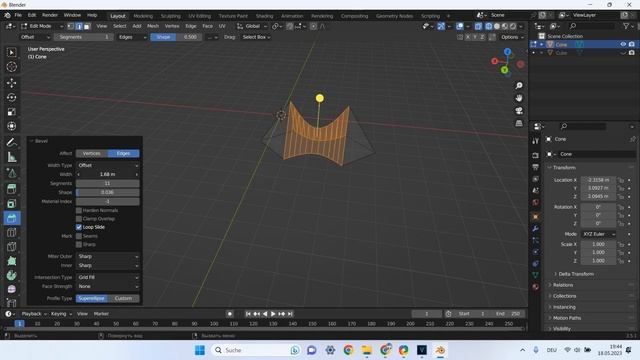Open the Keying menu in timeline
The height and width of the screenshot is (360, 640).
[x=61, y=314]
